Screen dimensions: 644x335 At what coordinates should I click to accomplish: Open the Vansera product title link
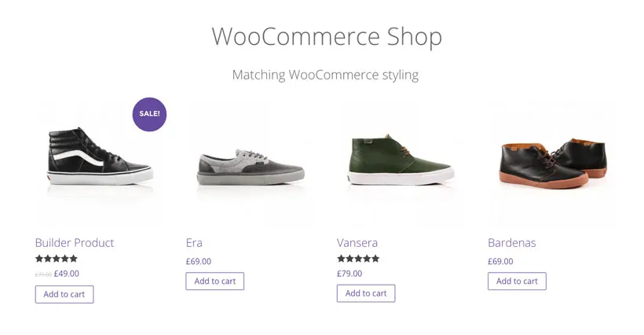pyautogui.click(x=357, y=242)
